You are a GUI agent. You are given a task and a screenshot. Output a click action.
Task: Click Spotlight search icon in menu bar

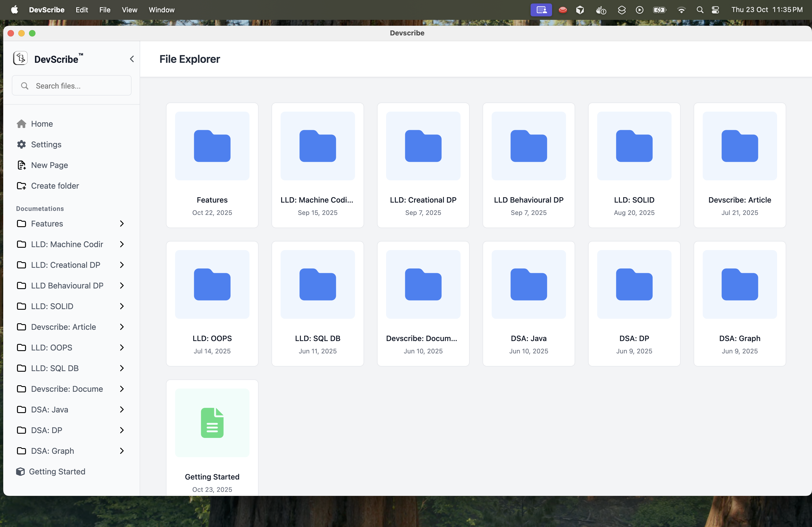700,10
